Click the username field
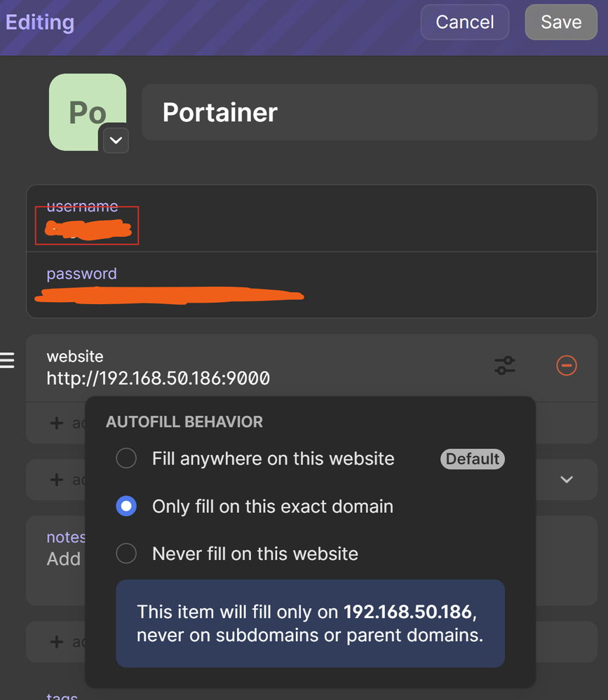The width and height of the screenshot is (608, 700). coord(312,219)
